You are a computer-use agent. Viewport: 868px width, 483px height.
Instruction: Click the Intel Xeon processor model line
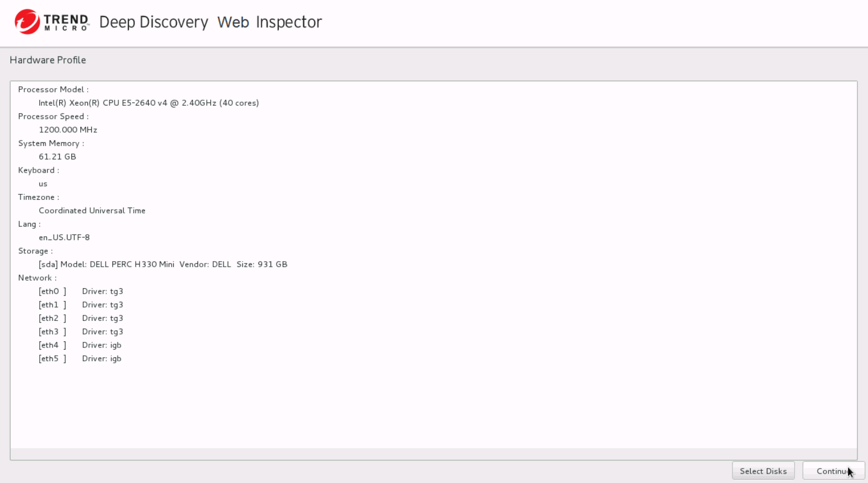[148, 103]
